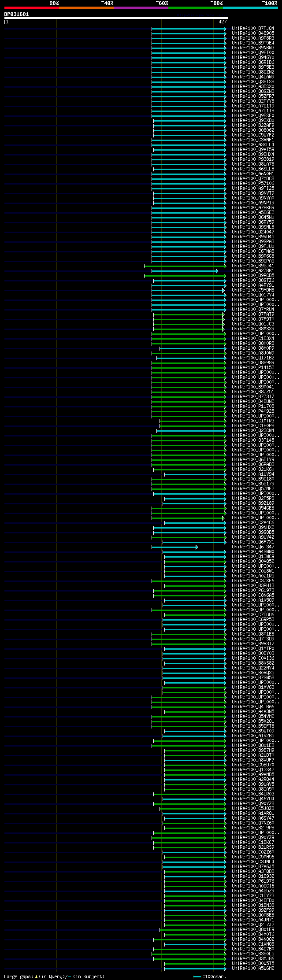Select the label UniRef100_B4DUN2
The width and height of the screenshot is (282, 980).
(253, 401)
